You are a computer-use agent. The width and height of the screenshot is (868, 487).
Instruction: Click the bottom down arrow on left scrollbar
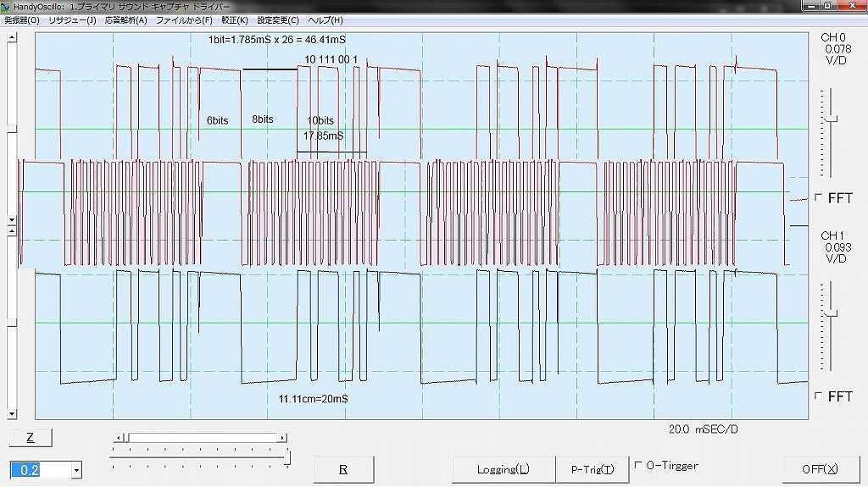pos(12,413)
